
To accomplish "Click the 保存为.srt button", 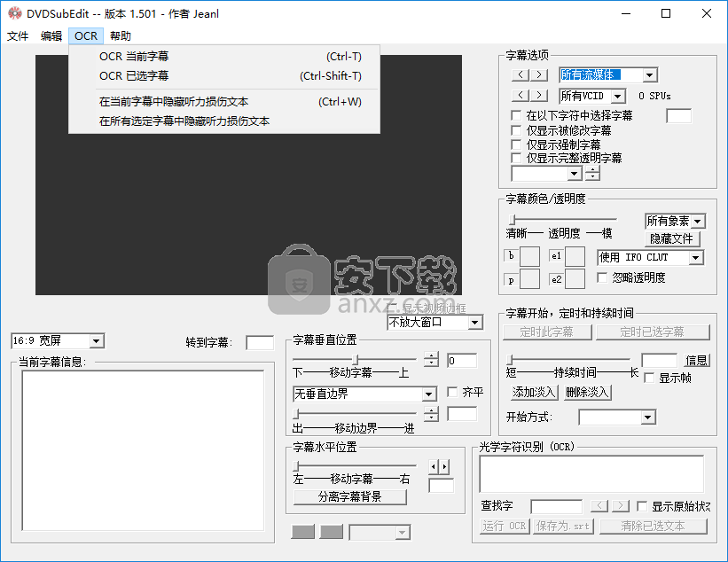I will coord(563,527).
